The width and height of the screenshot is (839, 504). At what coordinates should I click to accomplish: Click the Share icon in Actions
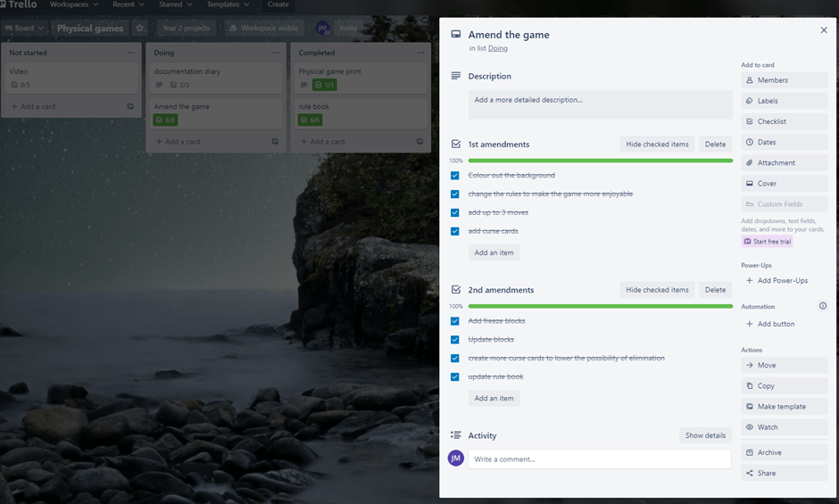point(750,474)
